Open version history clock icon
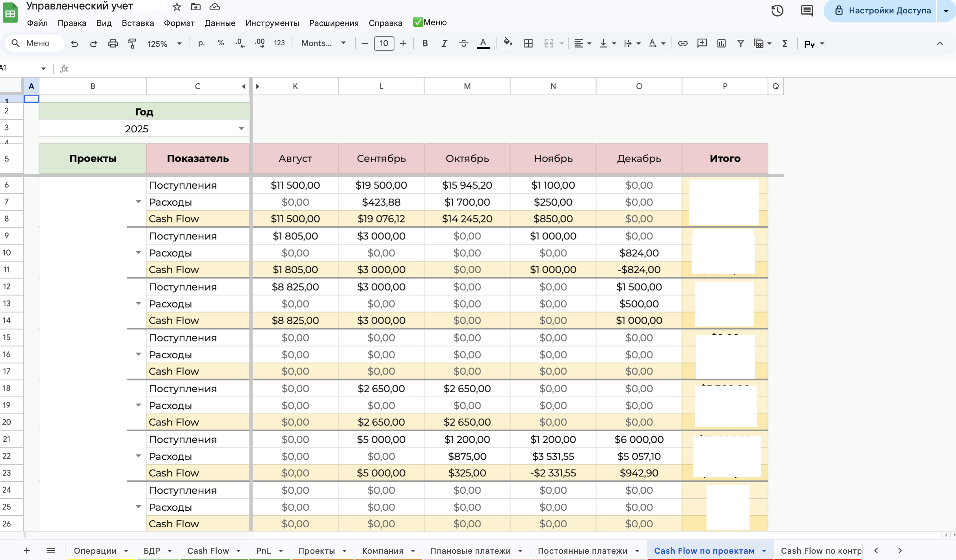This screenshot has width=956, height=560. [x=777, y=11]
